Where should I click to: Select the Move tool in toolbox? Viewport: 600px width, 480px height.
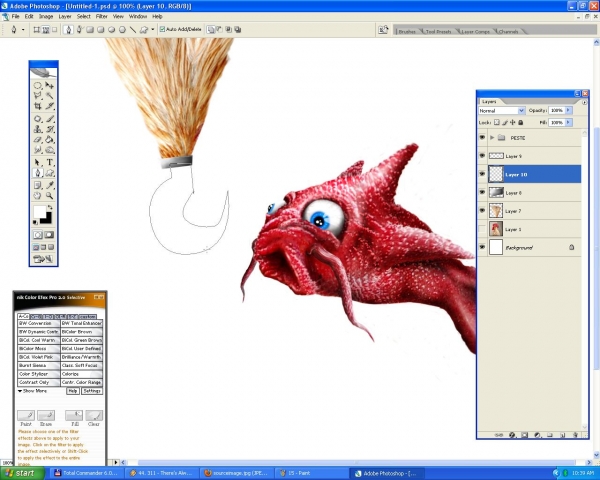[50, 85]
